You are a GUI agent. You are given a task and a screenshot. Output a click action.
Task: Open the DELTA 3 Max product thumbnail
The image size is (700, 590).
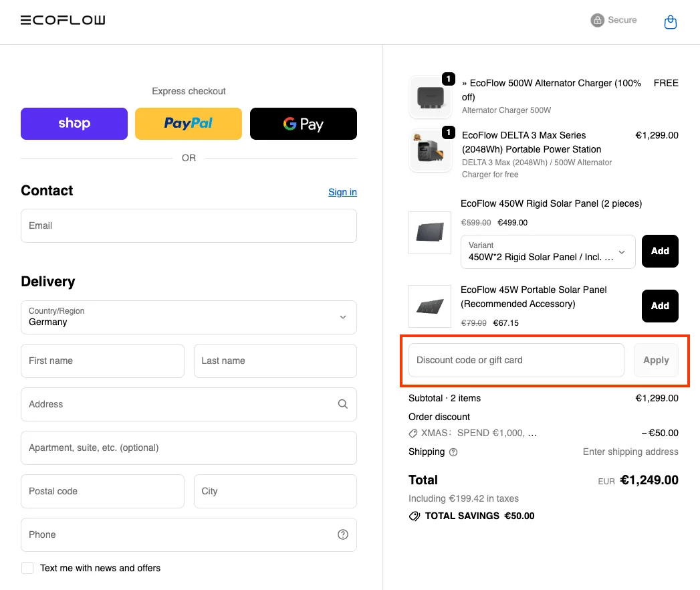pos(431,151)
